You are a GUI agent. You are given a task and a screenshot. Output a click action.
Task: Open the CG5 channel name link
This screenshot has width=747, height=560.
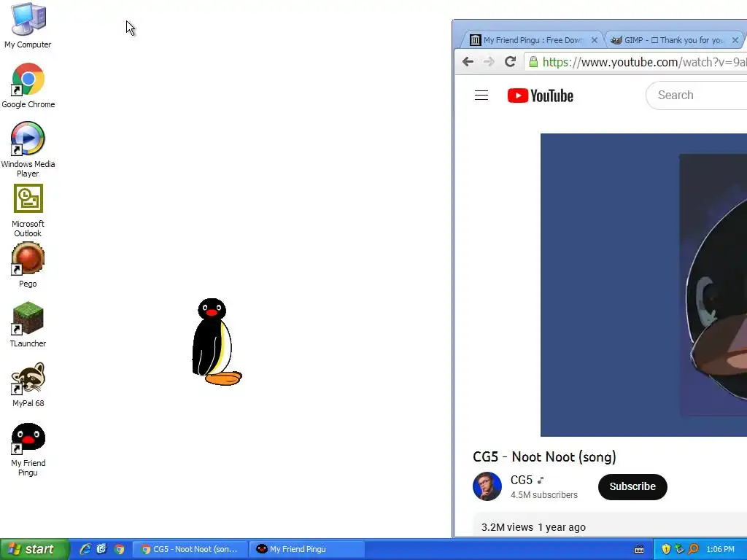pyautogui.click(x=521, y=480)
